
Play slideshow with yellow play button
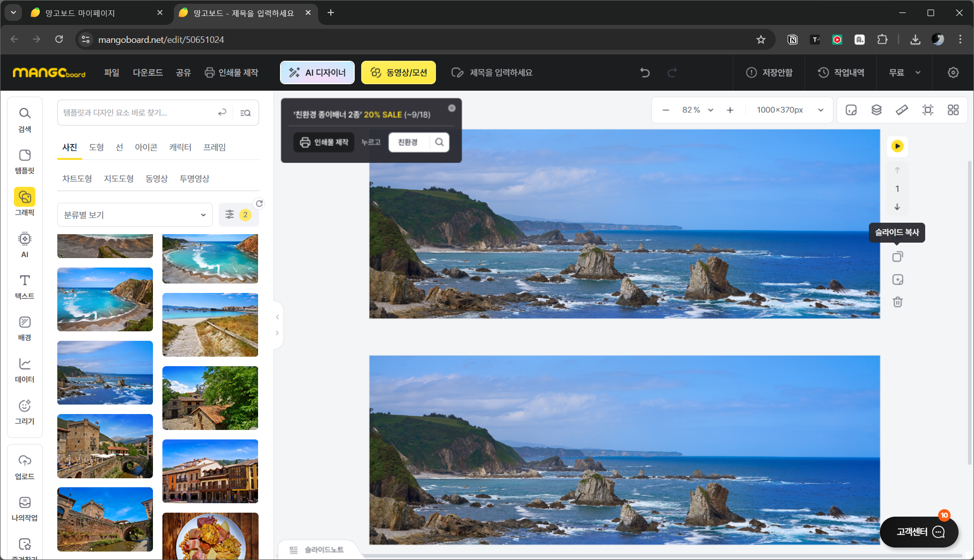pos(897,146)
